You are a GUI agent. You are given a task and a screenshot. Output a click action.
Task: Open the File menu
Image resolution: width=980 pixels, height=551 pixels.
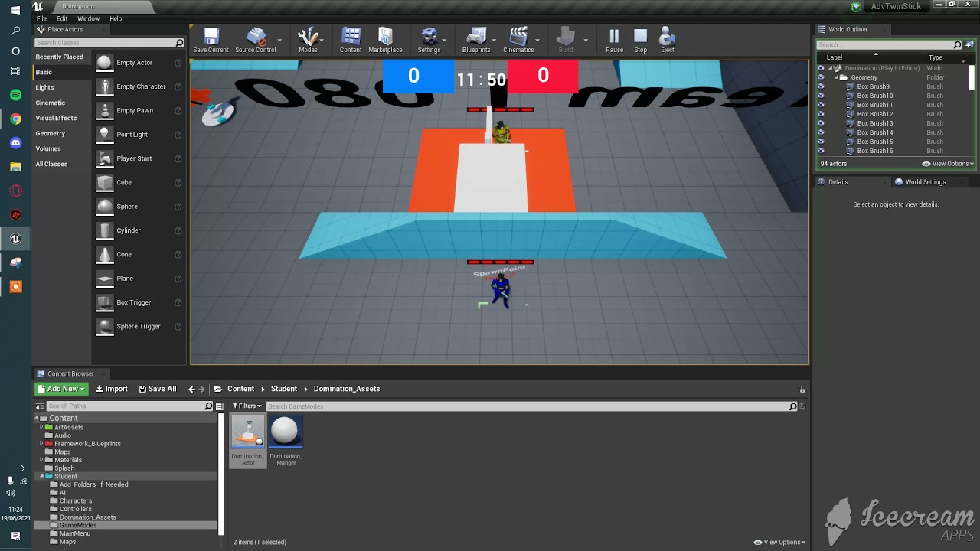41,18
